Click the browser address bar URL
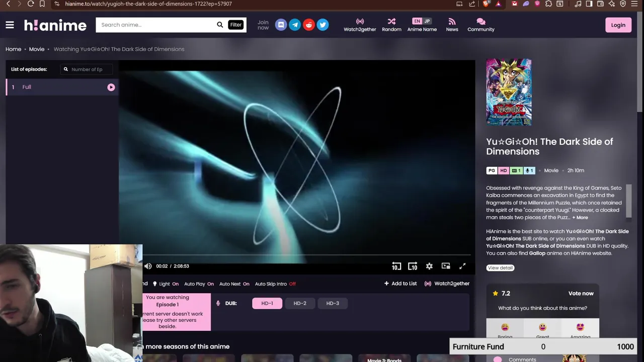The image size is (644, 362). click(148, 4)
